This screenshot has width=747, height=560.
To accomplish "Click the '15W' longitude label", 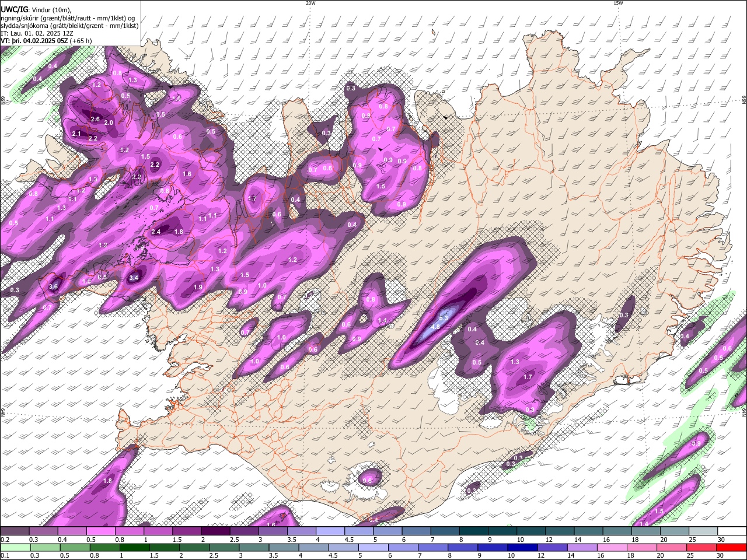I will [619, 3].
